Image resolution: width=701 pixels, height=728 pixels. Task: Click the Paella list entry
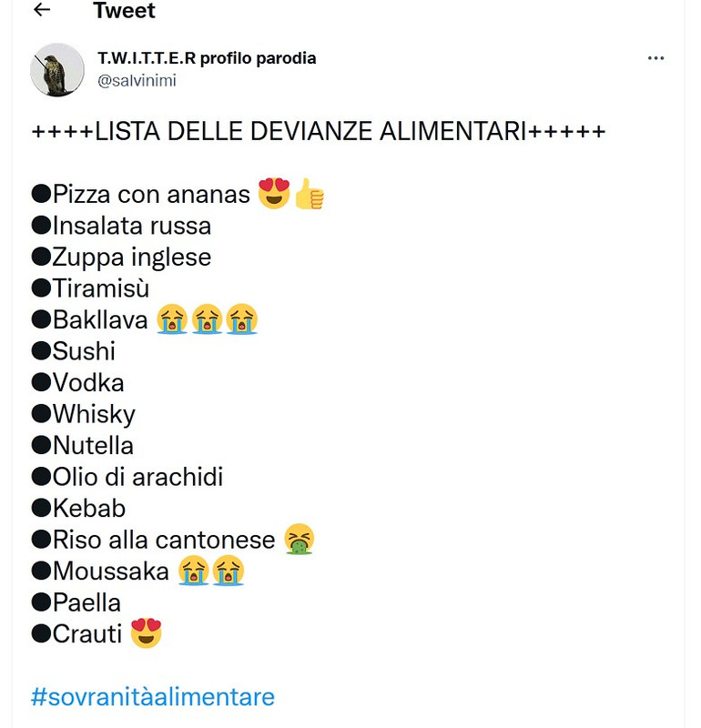tap(86, 602)
